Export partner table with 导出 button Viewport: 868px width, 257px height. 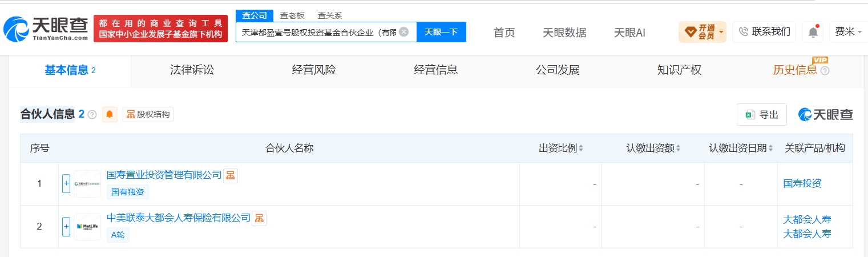point(762,115)
